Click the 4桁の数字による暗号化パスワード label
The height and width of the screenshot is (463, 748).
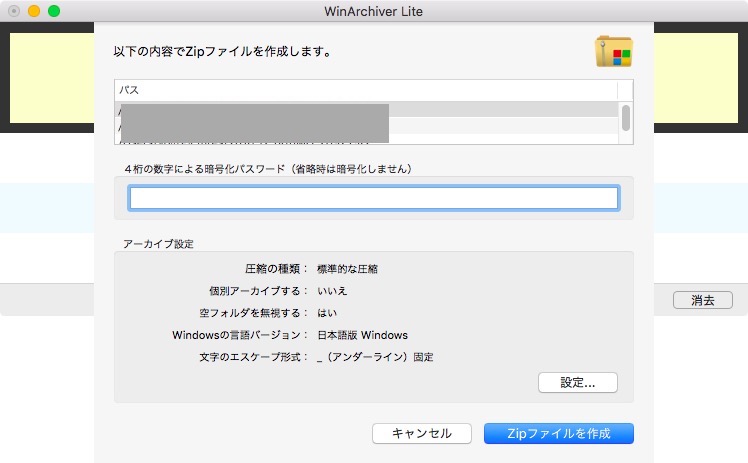268,169
